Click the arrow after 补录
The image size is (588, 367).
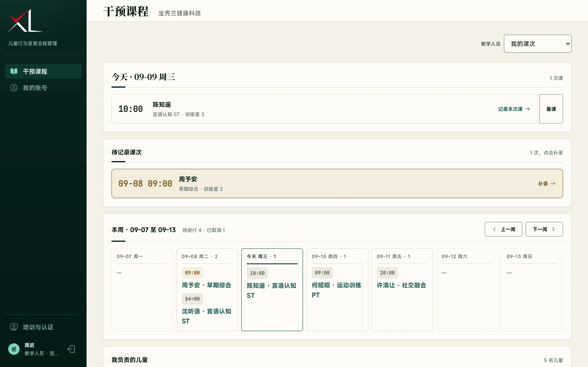point(553,183)
